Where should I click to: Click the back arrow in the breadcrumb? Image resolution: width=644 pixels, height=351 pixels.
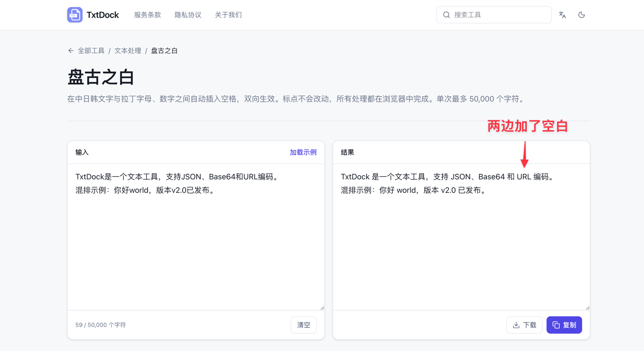coord(71,51)
